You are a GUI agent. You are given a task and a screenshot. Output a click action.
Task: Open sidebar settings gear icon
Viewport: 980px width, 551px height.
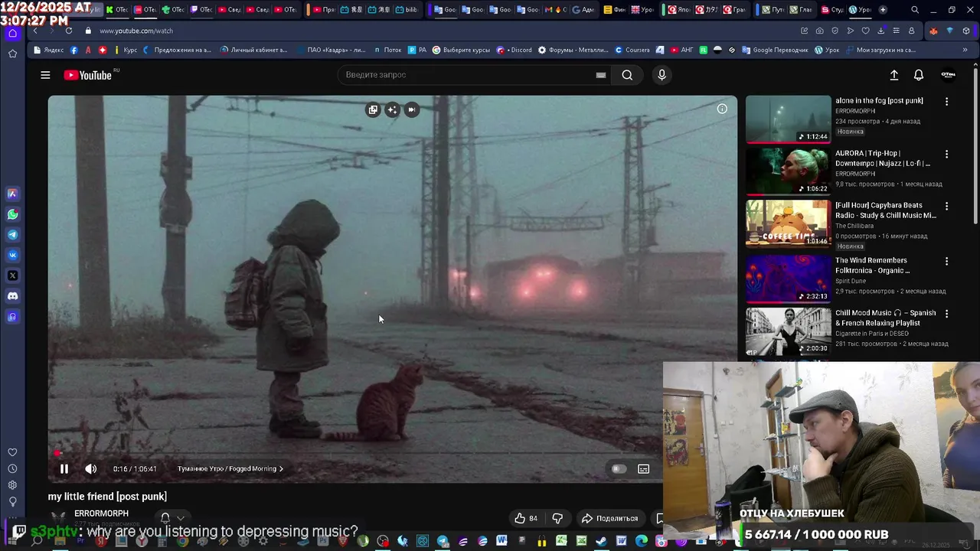pyautogui.click(x=12, y=485)
